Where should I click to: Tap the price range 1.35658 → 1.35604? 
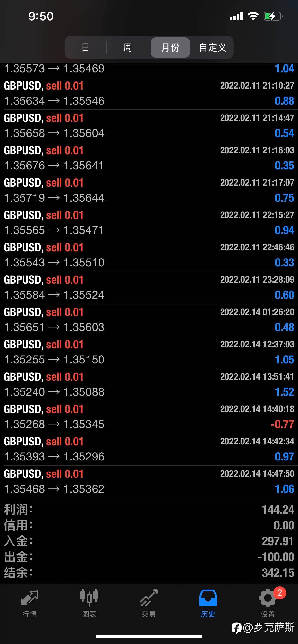(x=54, y=133)
